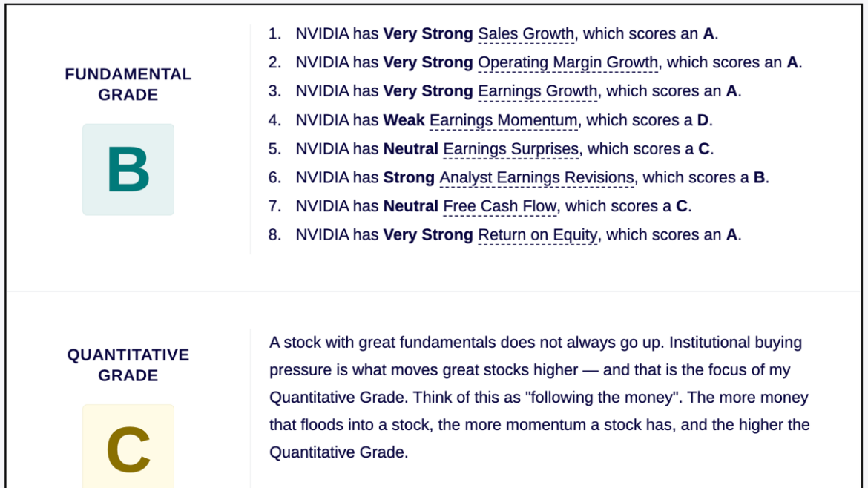The height and width of the screenshot is (488, 868).
Task: Click the bold A score for Sales Growth
Action: point(708,34)
